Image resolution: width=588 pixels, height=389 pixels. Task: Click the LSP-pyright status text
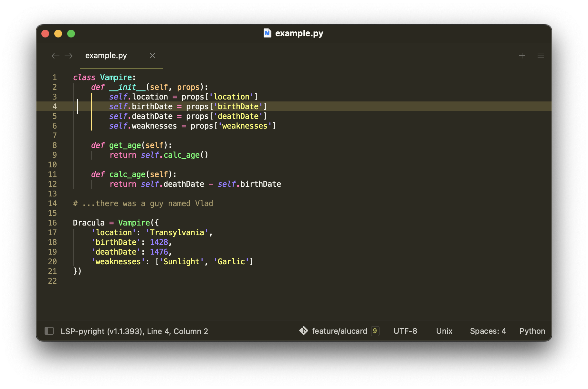click(x=102, y=331)
